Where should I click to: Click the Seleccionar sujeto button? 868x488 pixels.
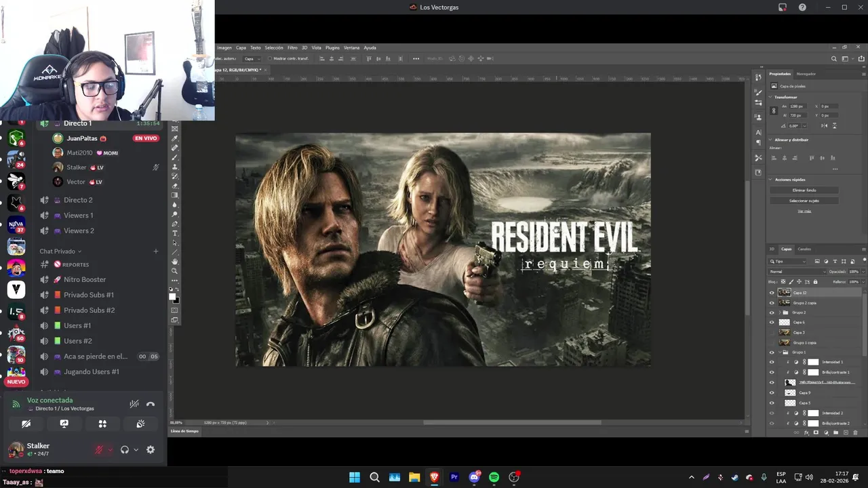tap(804, 201)
